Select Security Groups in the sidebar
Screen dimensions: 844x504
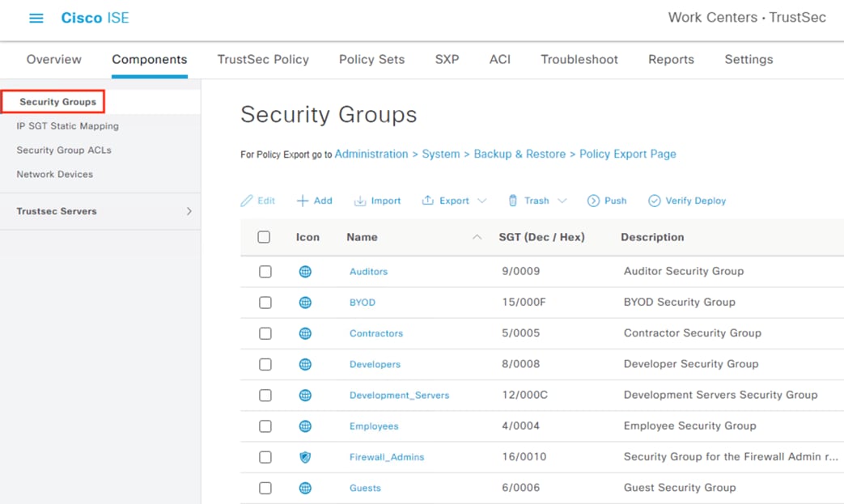pos(57,102)
